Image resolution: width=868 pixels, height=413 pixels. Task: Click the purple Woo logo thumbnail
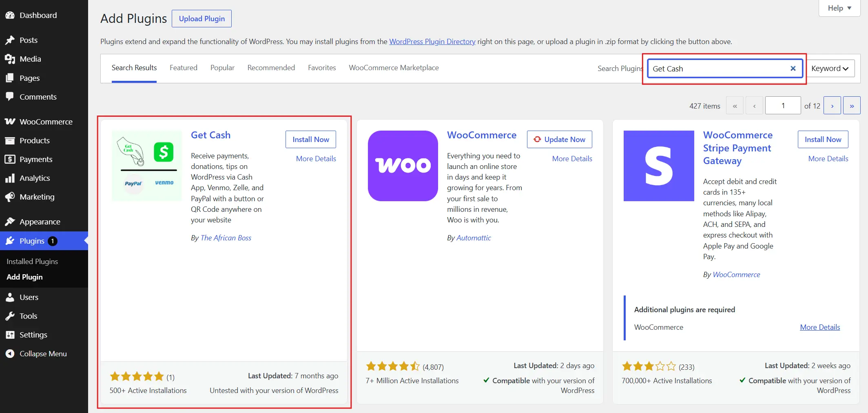[403, 166]
